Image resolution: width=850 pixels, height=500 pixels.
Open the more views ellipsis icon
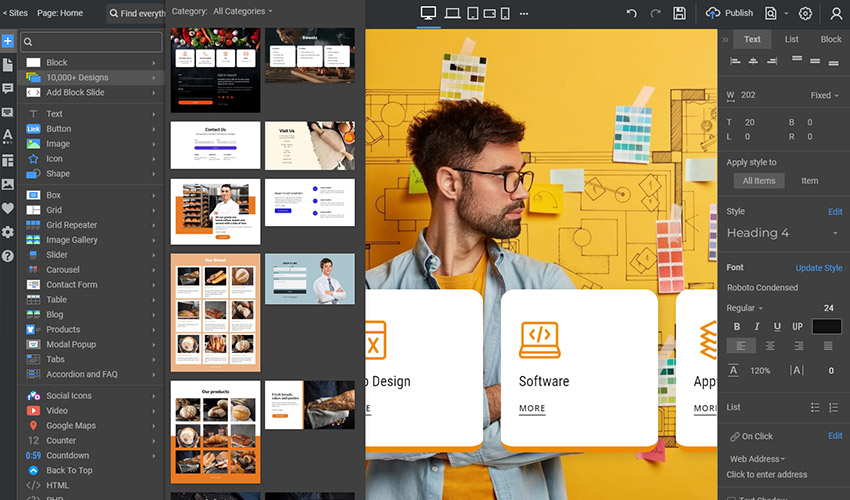(524, 14)
